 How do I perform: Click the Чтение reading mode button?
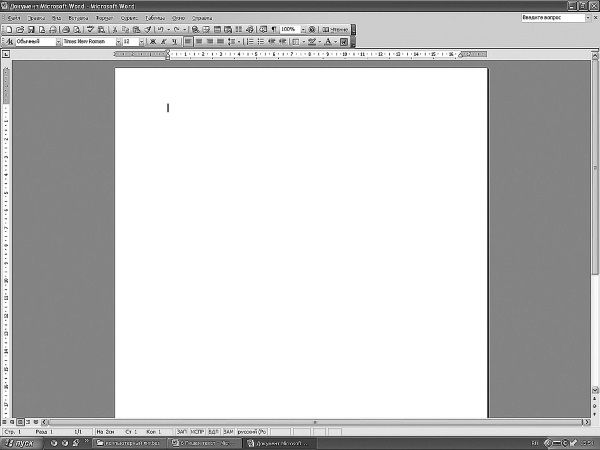click(x=336, y=30)
